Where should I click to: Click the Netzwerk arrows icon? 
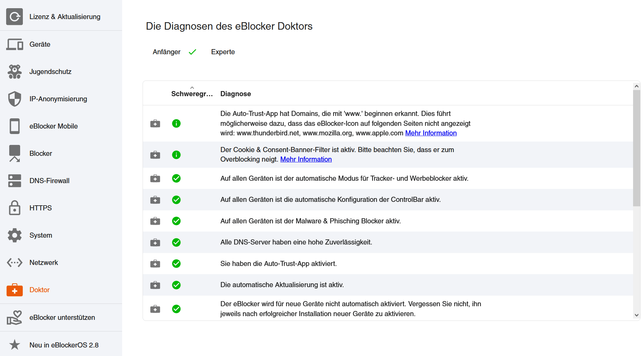(14, 263)
